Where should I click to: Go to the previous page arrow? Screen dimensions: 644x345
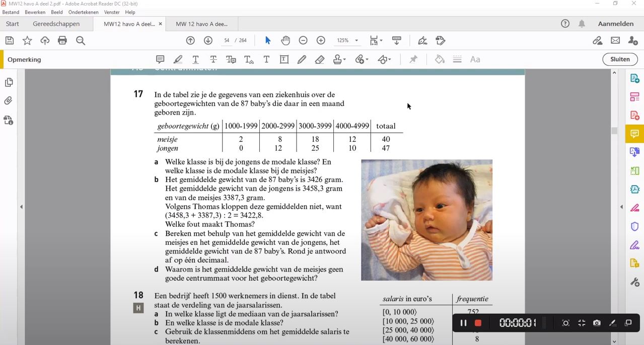coord(190,41)
